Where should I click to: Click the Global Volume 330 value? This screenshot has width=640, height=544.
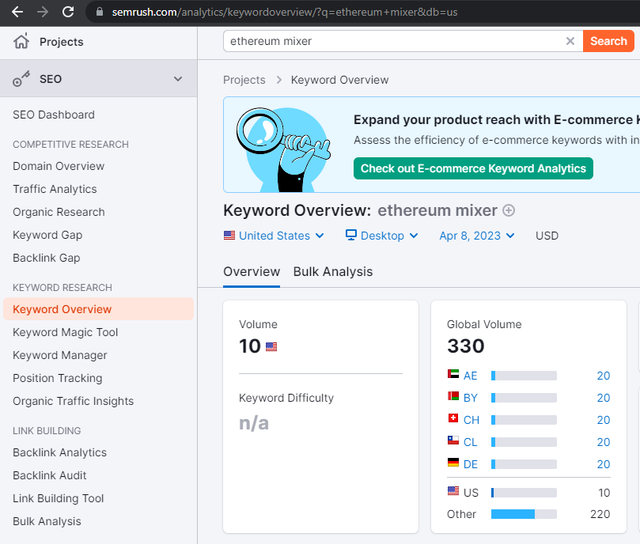pos(466,346)
